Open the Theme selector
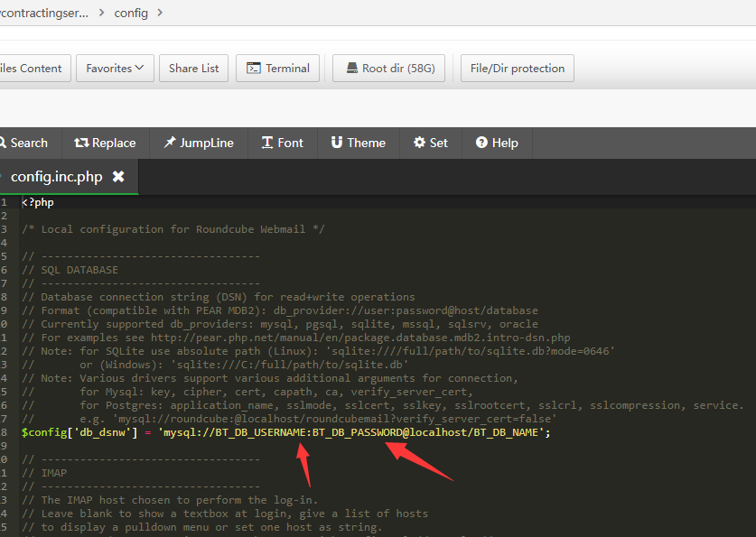Image resolution: width=756 pixels, height=537 pixels. click(359, 143)
